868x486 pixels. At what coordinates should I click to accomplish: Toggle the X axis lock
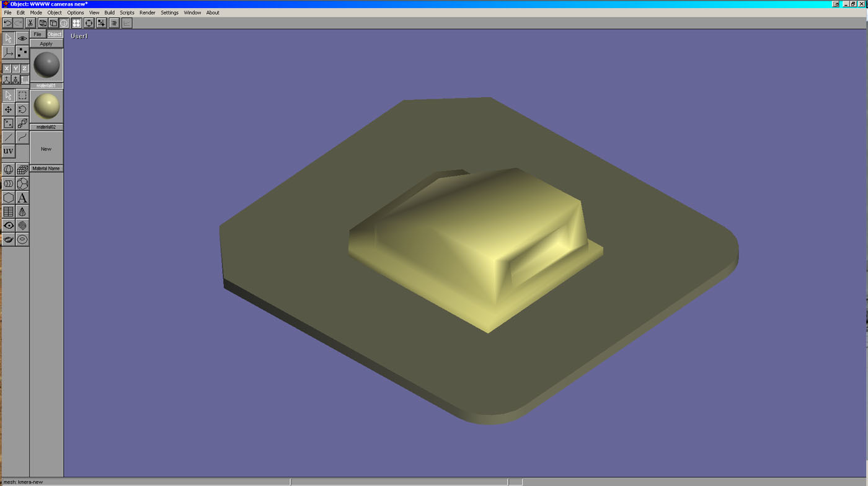click(7, 68)
